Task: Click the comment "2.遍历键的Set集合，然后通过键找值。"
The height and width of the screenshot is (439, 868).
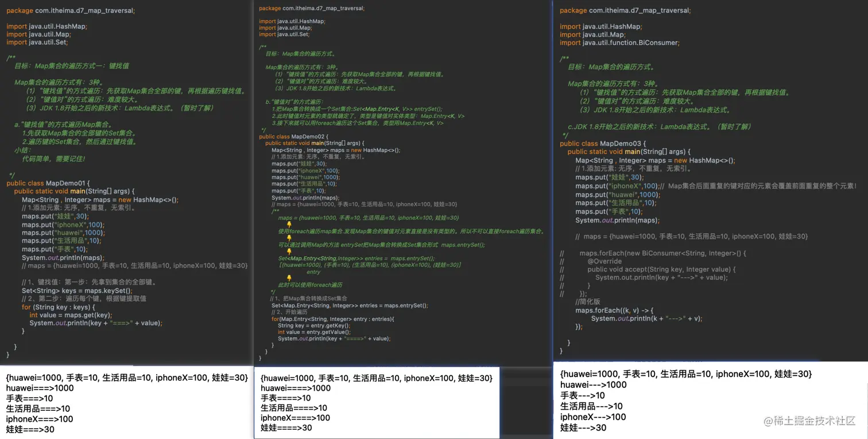Action: click(x=80, y=141)
